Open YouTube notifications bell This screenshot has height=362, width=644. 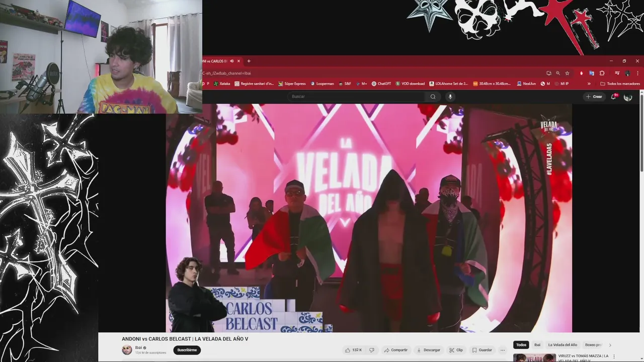(x=613, y=97)
